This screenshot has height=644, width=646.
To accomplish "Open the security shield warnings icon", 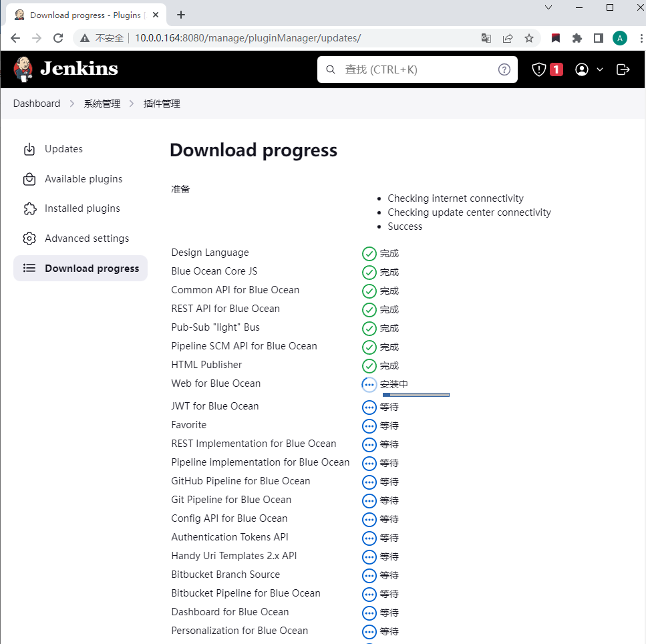I will click(539, 69).
